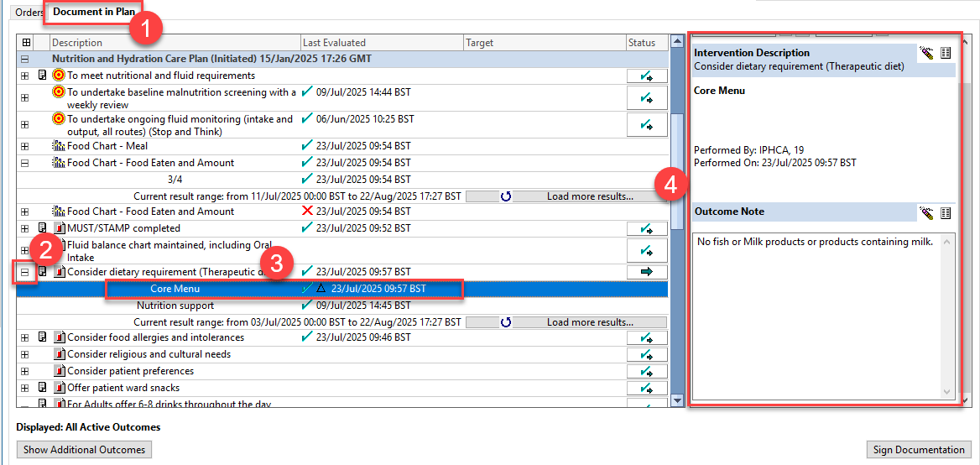Expand Consider patient preferences row
The height and width of the screenshot is (465, 980).
25,371
